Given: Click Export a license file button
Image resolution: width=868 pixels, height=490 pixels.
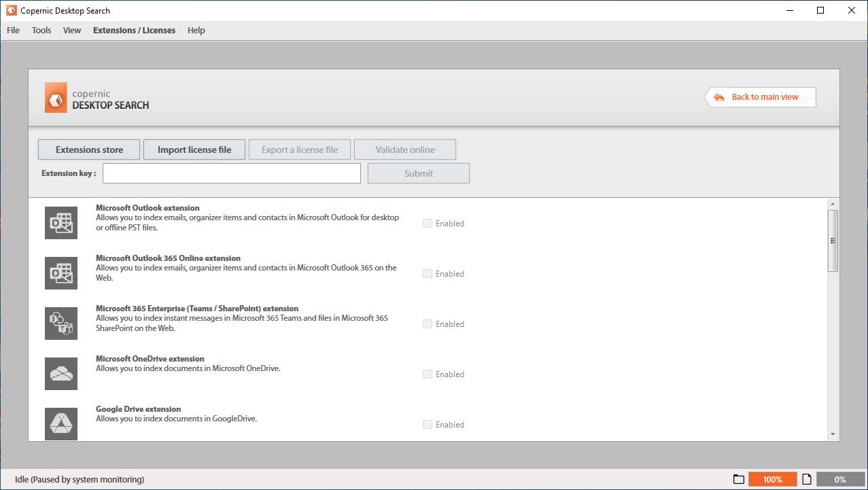Looking at the screenshot, I should pos(300,150).
